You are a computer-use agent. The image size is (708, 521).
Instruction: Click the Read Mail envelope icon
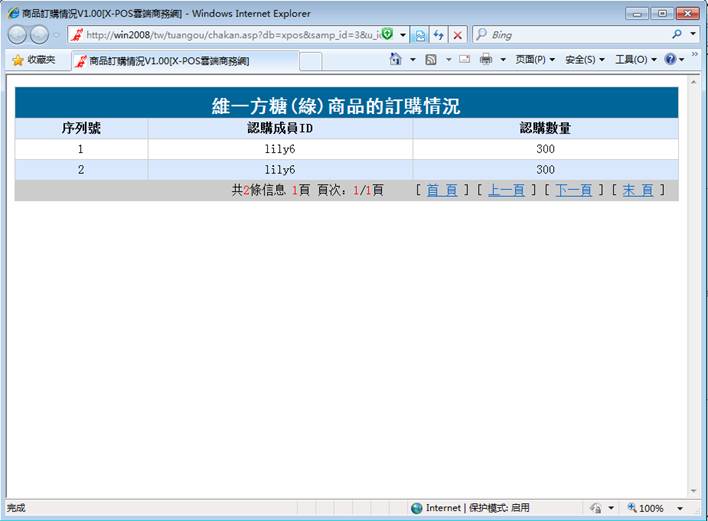click(x=464, y=60)
